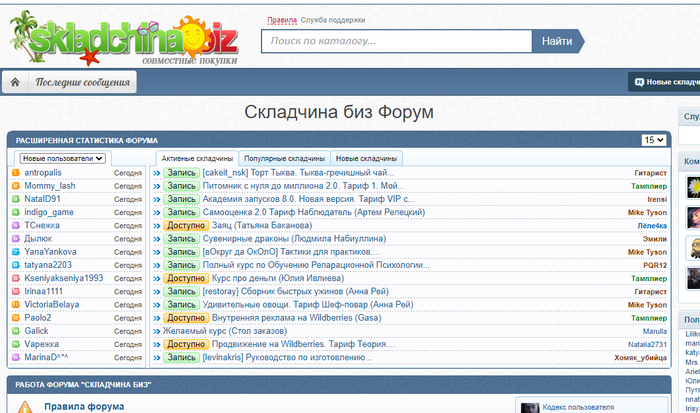Select the Активные складчины tab
This screenshot has width=700, height=413.
click(197, 158)
